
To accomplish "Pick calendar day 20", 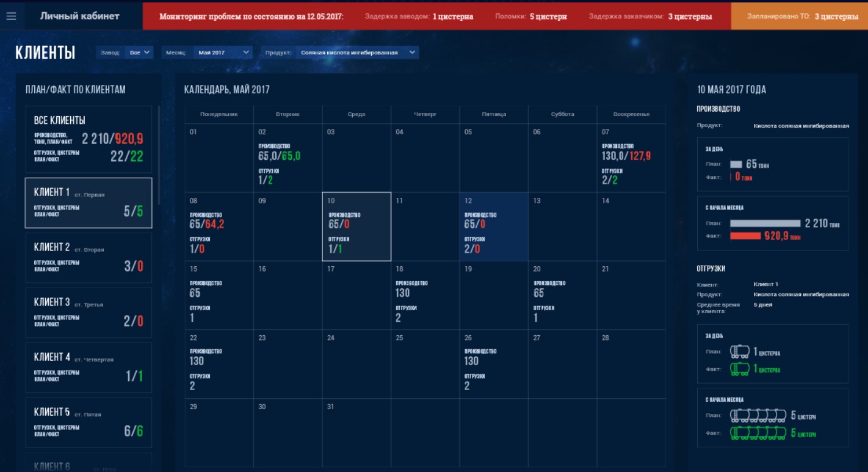I will point(562,296).
